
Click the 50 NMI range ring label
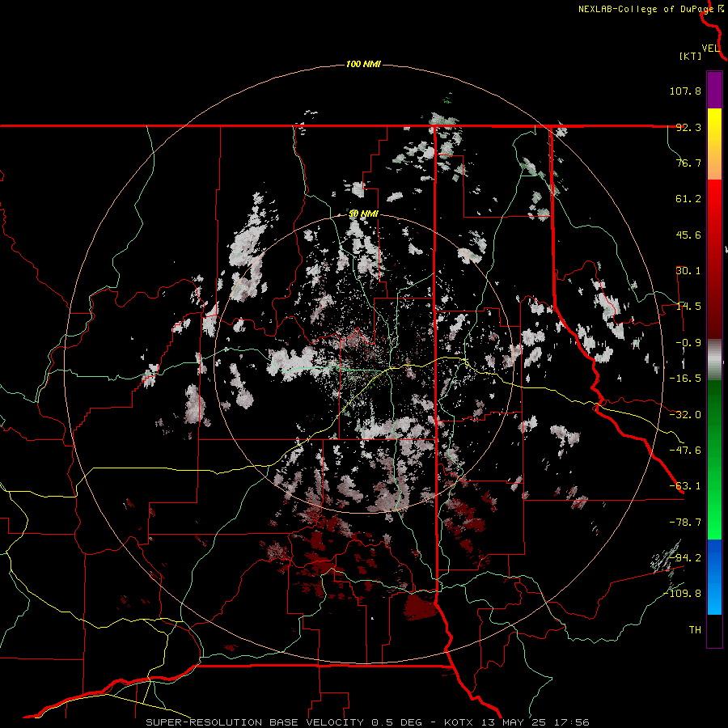[x=363, y=214]
